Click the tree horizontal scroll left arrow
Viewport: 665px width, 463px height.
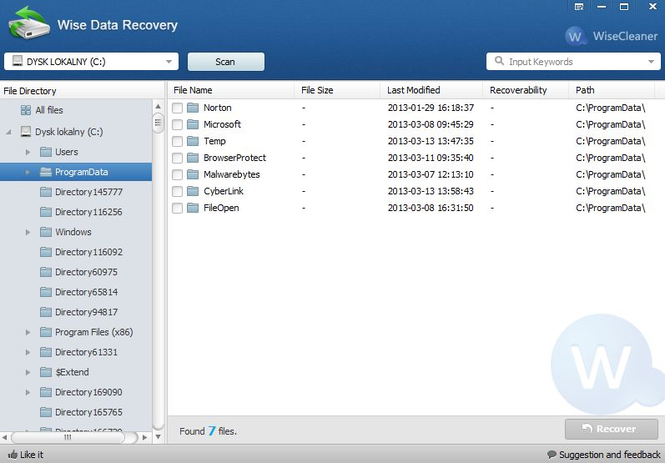pos(5,437)
